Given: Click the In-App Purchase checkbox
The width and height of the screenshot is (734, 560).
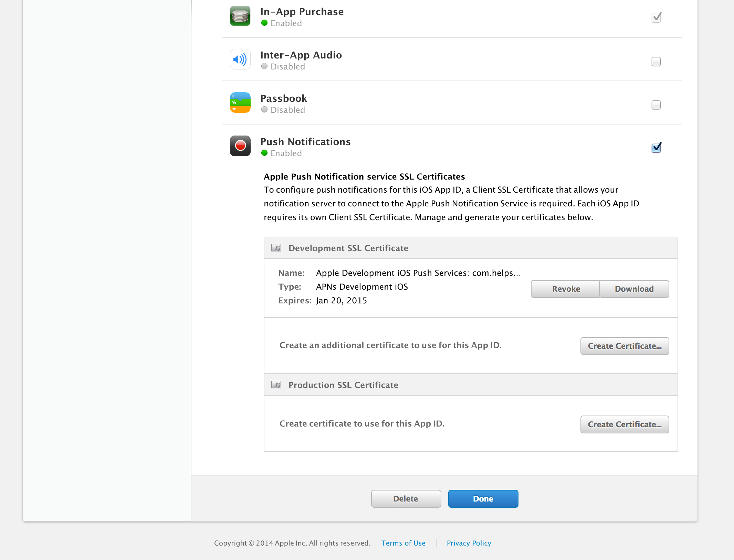Looking at the screenshot, I should (656, 18).
